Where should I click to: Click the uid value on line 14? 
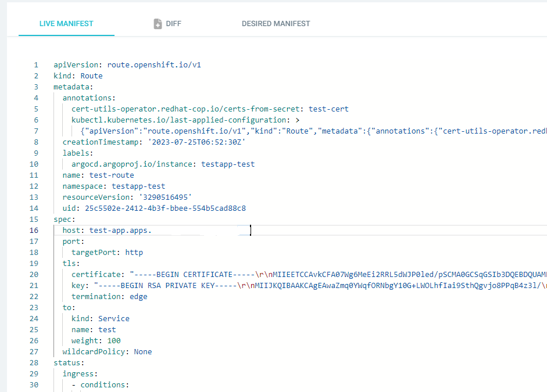point(165,208)
